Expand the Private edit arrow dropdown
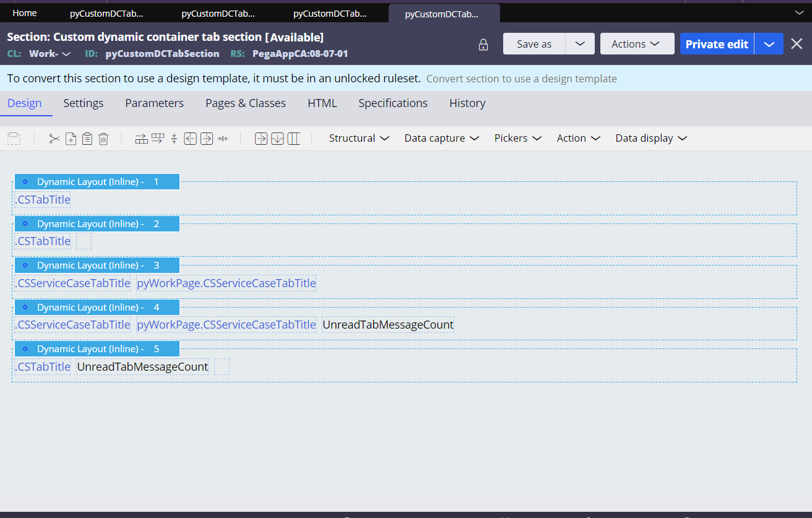Image resolution: width=812 pixels, height=518 pixels. click(769, 44)
